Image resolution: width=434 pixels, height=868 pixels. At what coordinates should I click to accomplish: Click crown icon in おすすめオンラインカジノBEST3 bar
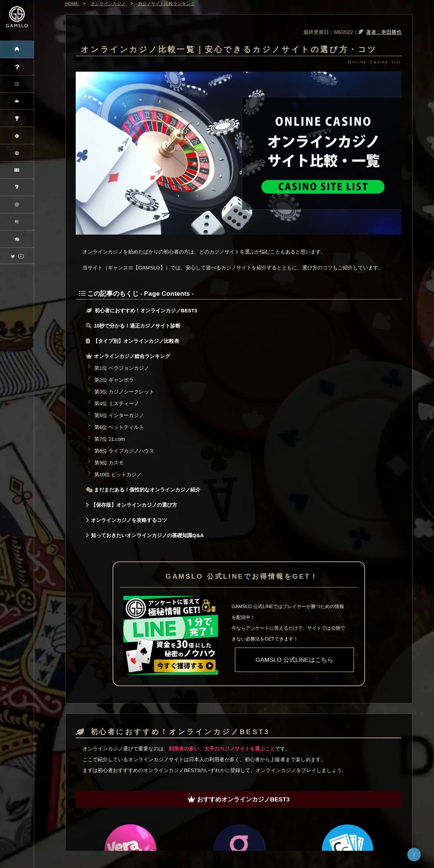pyautogui.click(x=191, y=799)
